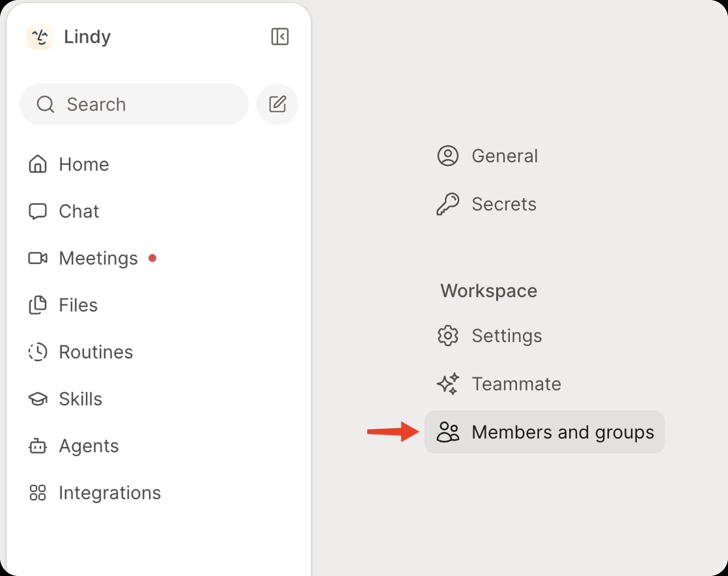Focus the Search field

click(134, 104)
